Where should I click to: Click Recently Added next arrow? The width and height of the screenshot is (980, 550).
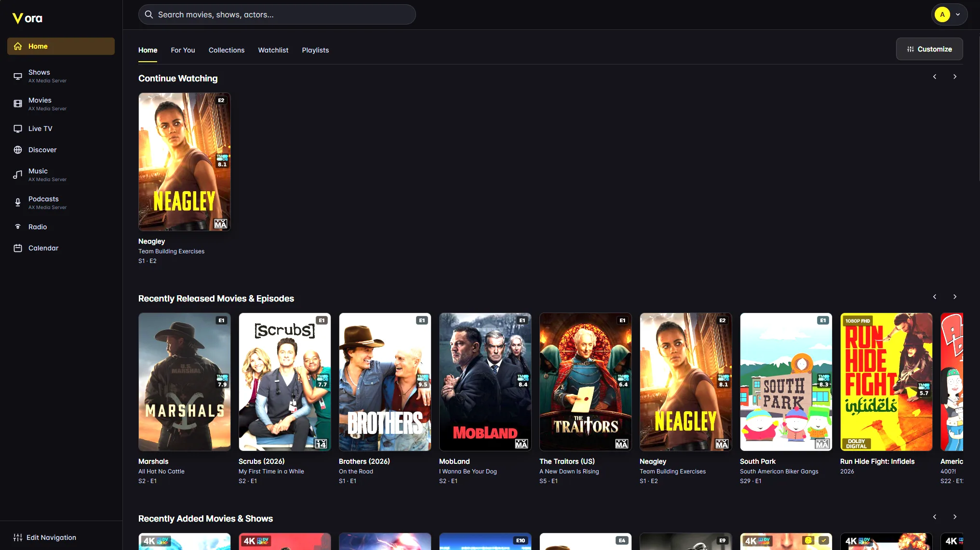[x=955, y=517]
